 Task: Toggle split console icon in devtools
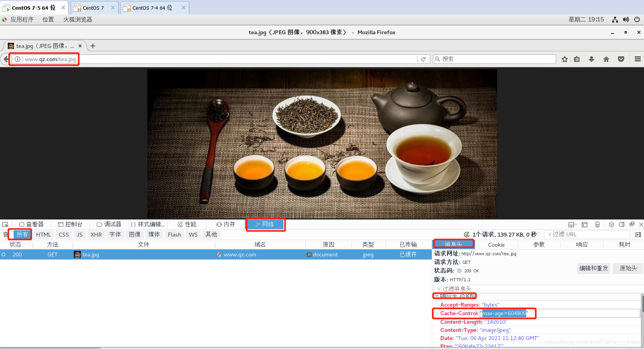[585, 224]
